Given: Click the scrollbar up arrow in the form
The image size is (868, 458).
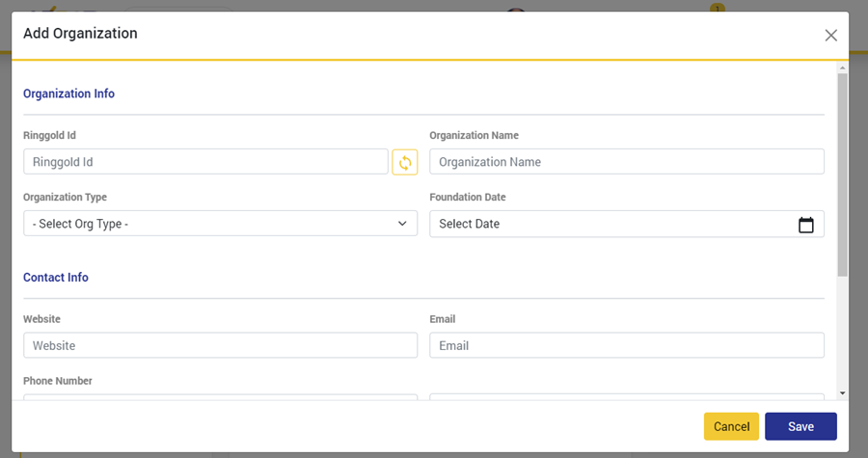Looking at the screenshot, I should coord(842,67).
